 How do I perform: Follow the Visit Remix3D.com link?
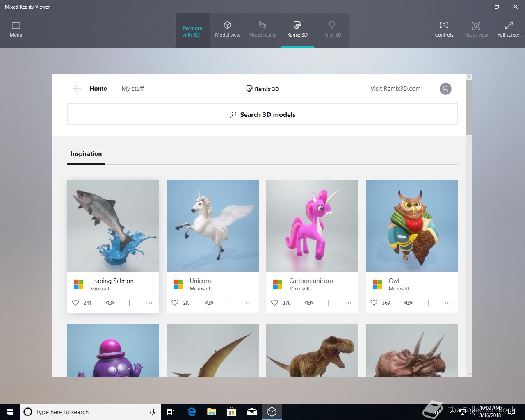click(395, 89)
